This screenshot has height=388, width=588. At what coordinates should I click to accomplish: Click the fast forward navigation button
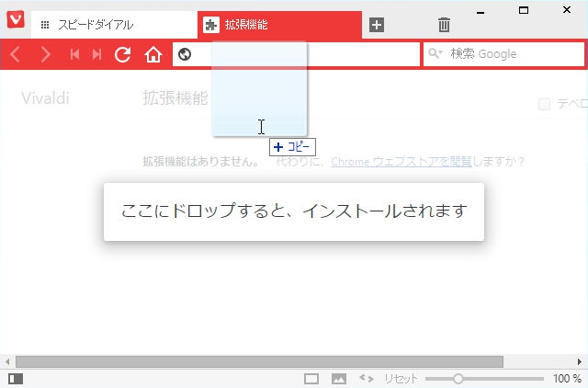96,54
